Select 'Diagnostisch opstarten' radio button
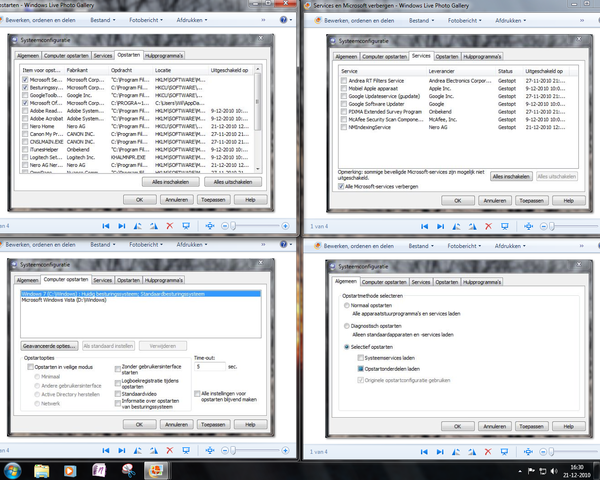The image size is (600, 480). [x=347, y=326]
